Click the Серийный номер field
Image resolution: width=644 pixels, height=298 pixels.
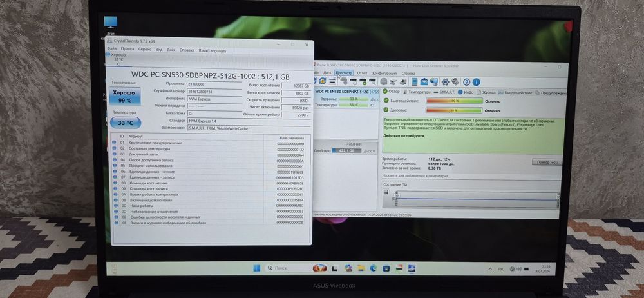pos(214,92)
